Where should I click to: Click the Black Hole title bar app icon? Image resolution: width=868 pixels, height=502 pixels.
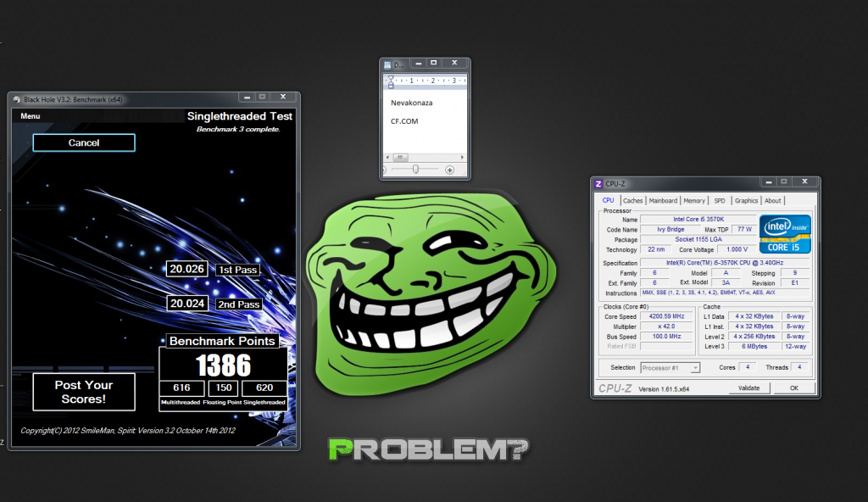[x=17, y=100]
